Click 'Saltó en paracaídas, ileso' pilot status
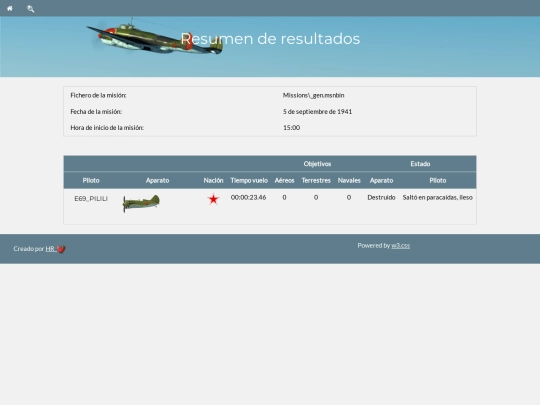 (437, 197)
